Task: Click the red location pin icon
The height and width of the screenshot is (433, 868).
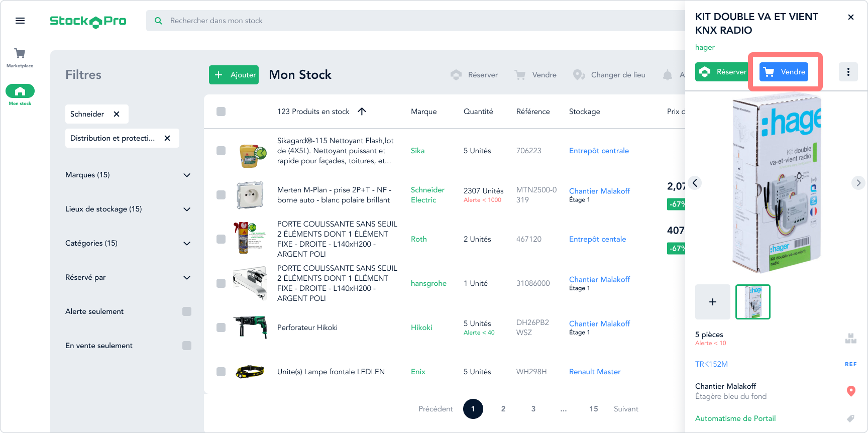Action: pyautogui.click(x=851, y=391)
